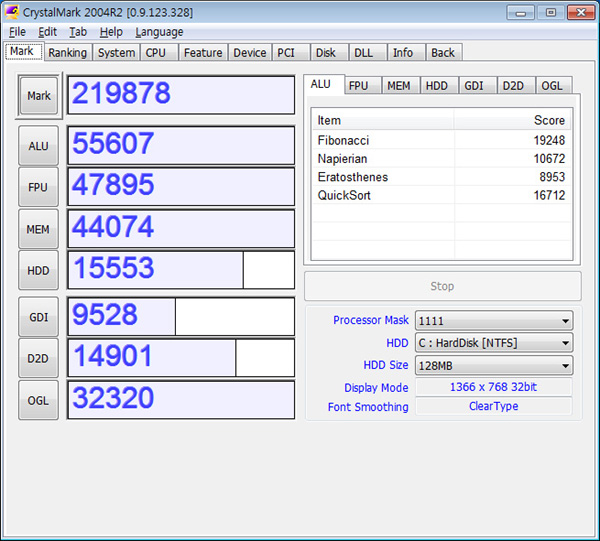Close the CrystalMark window
600x541 pixels.
[x=581, y=12]
